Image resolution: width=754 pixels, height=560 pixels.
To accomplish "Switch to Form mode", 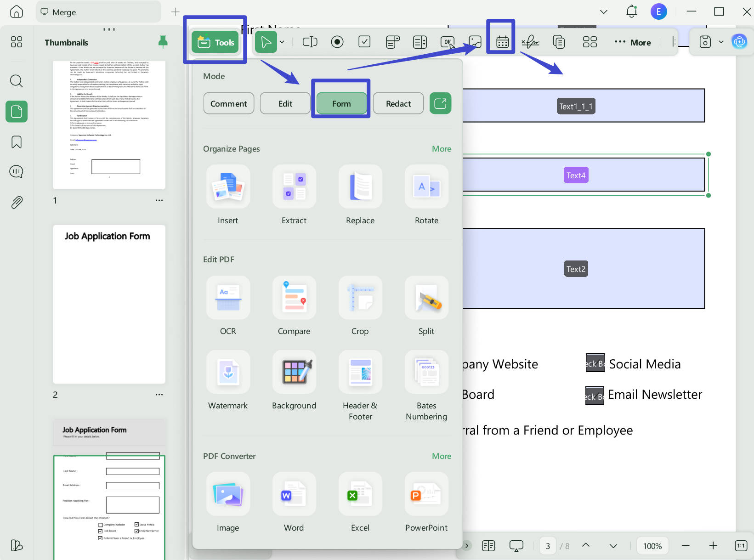I will point(341,103).
